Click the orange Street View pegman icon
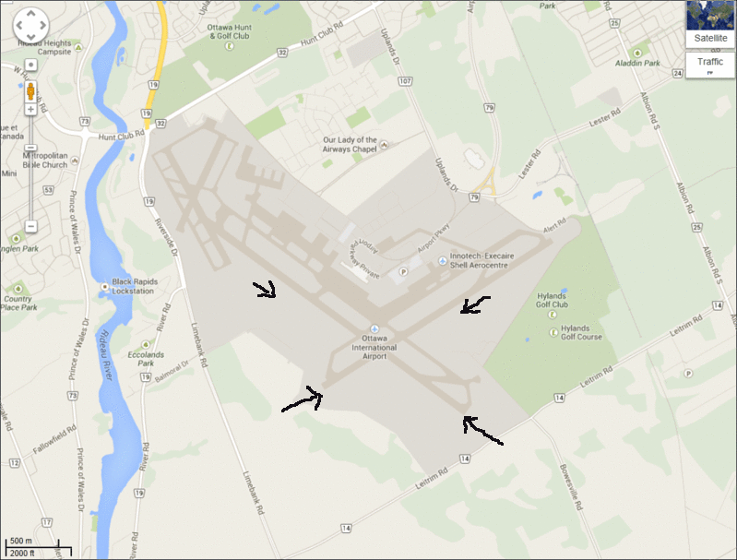Screen dimensions: 737x560 (x=30, y=91)
